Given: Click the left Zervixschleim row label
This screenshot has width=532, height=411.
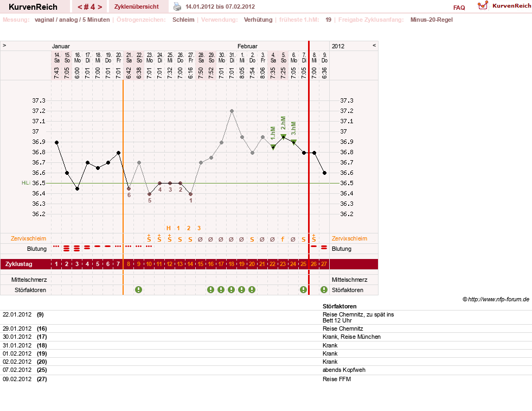Looking at the screenshot, I should pos(28,238).
